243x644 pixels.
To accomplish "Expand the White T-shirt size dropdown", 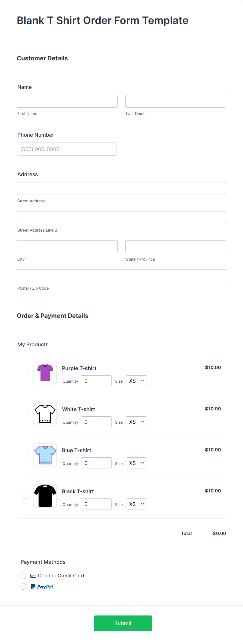I will pos(136,422).
